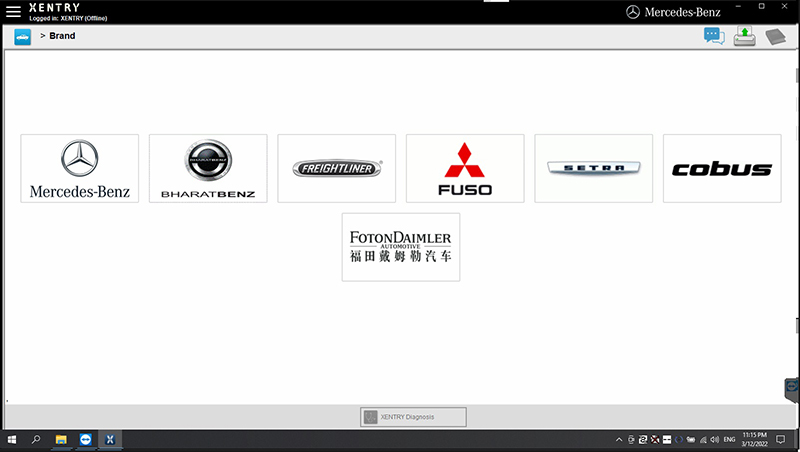Open the clock showing 11:15 PM

click(x=755, y=439)
